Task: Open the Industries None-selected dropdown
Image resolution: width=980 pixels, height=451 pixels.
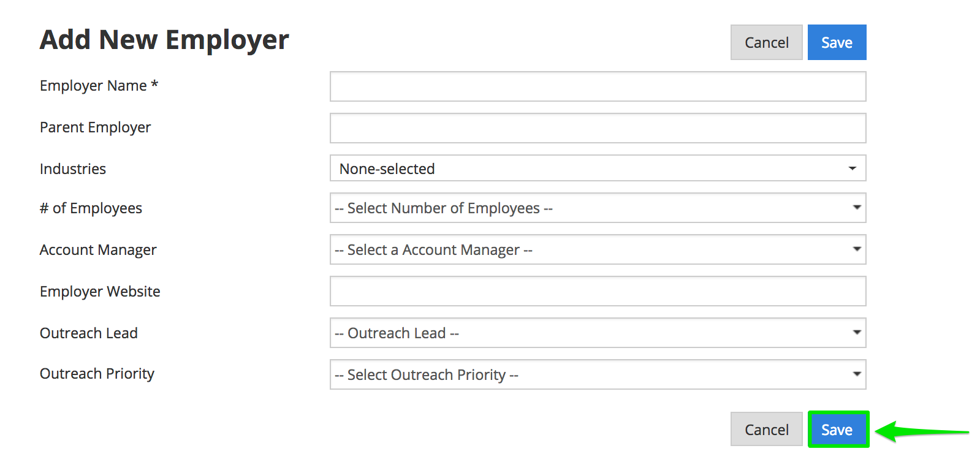Action: click(x=598, y=169)
